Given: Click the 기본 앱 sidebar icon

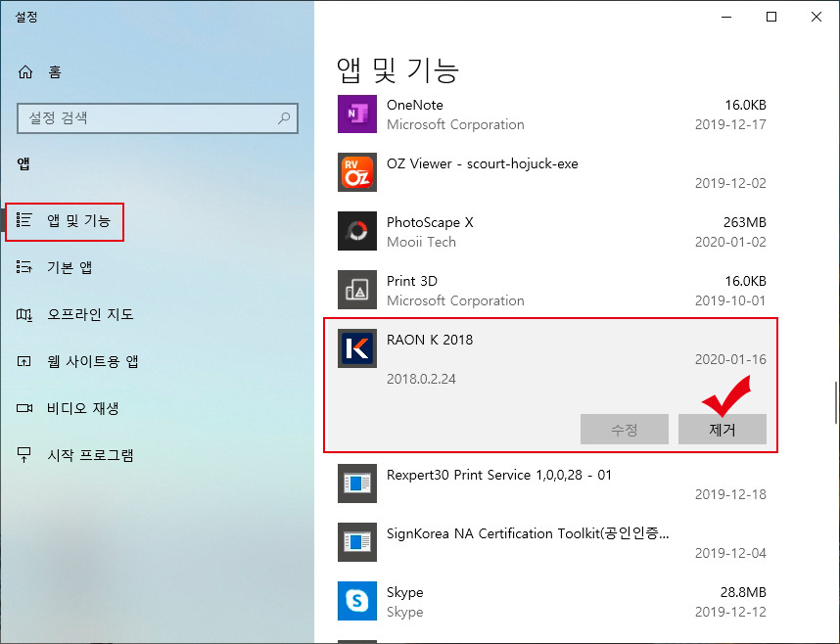Looking at the screenshot, I should click(x=24, y=267).
